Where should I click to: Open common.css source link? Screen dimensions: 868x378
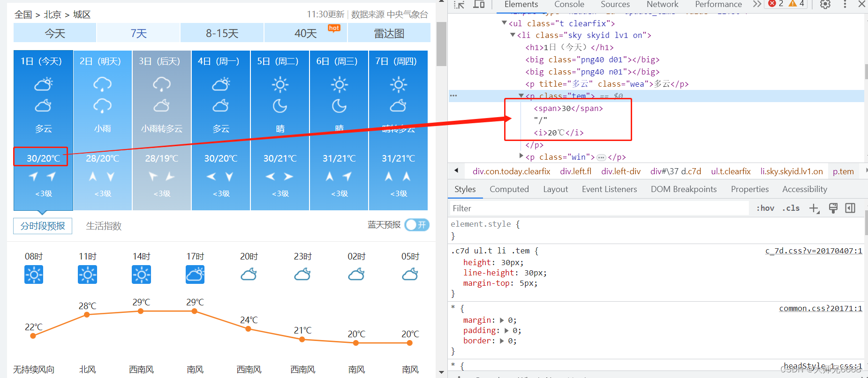point(821,308)
